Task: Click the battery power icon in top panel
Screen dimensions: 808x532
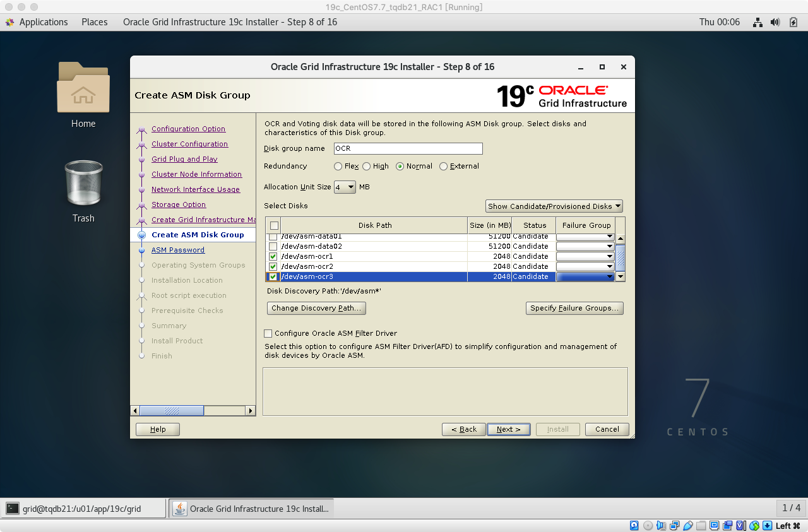Action: pyautogui.click(x=793, y=22)
